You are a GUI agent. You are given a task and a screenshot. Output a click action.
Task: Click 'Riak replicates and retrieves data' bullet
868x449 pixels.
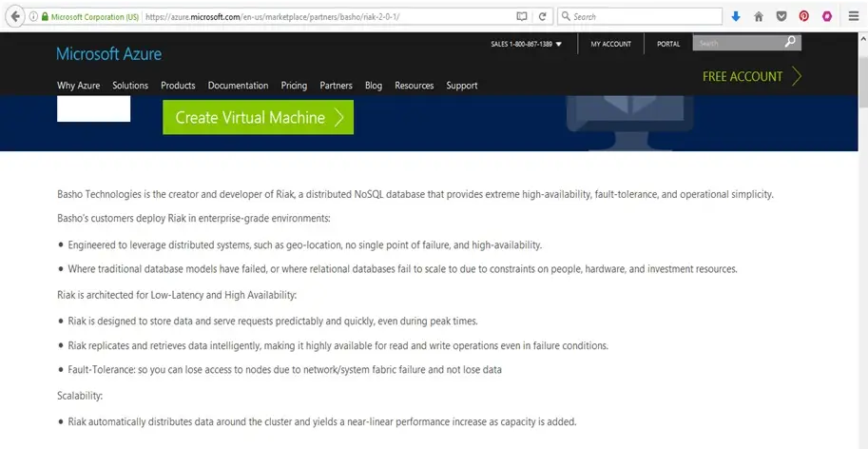tap(338, 345)
